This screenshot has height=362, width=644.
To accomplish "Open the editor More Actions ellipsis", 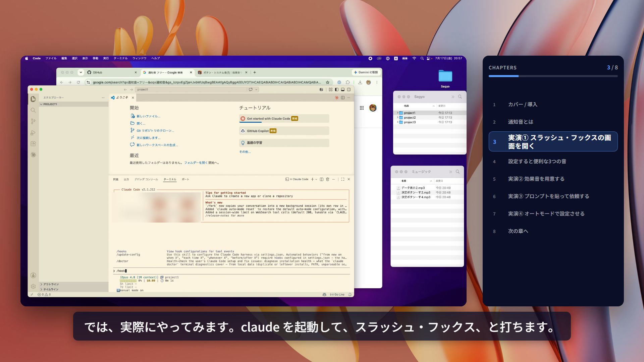I will 349,98.
